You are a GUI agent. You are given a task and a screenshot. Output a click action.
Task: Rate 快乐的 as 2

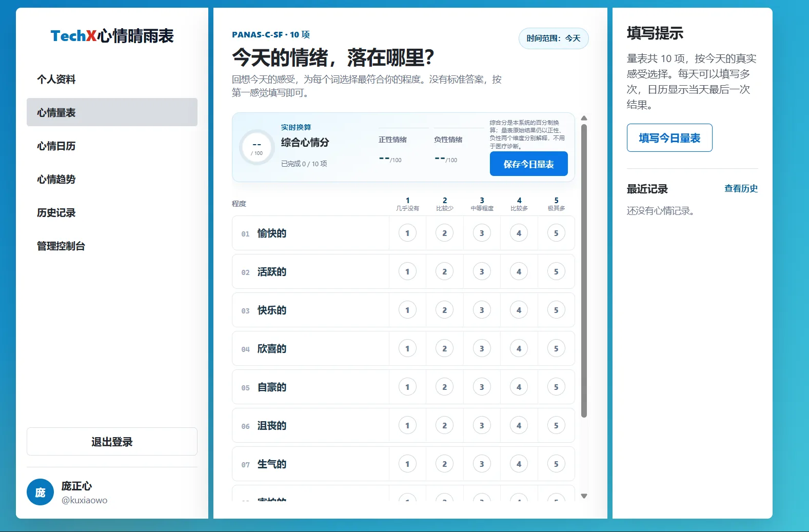click(x=445, y=310)
